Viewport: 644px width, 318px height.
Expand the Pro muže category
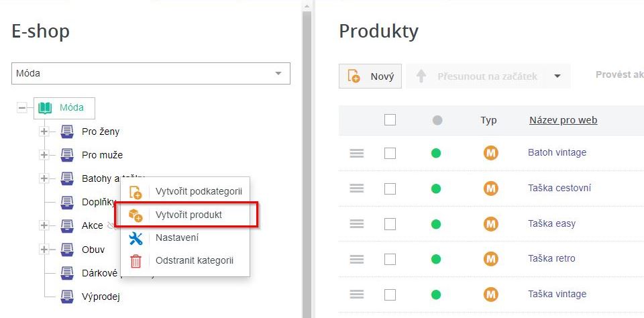[44, 155]
